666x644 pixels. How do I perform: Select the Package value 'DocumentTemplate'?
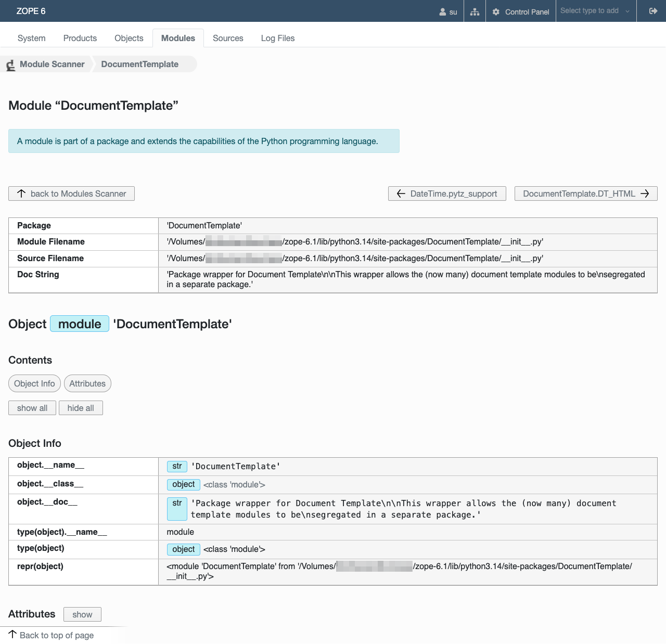coord(204,225)
